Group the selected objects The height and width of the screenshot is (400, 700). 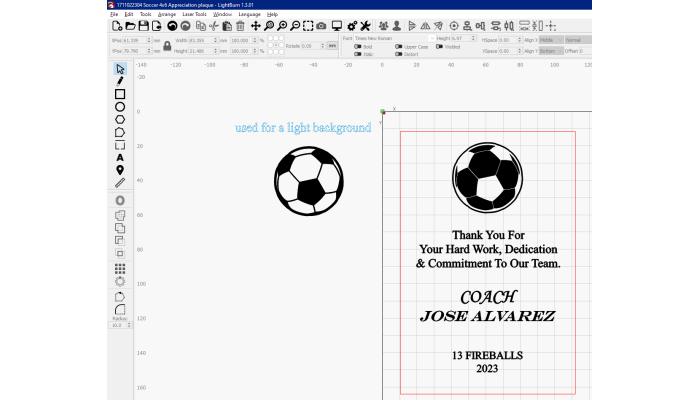(x=383, y=26)
